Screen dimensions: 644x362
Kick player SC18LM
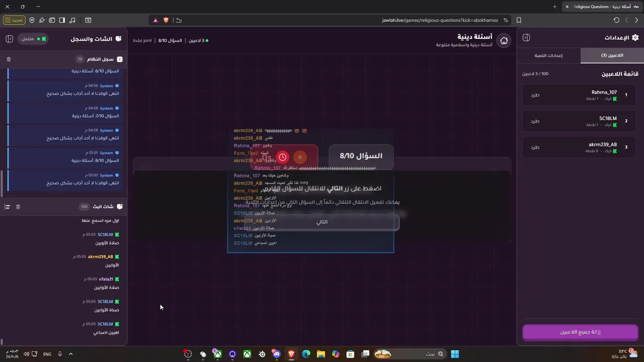[535, 121]
